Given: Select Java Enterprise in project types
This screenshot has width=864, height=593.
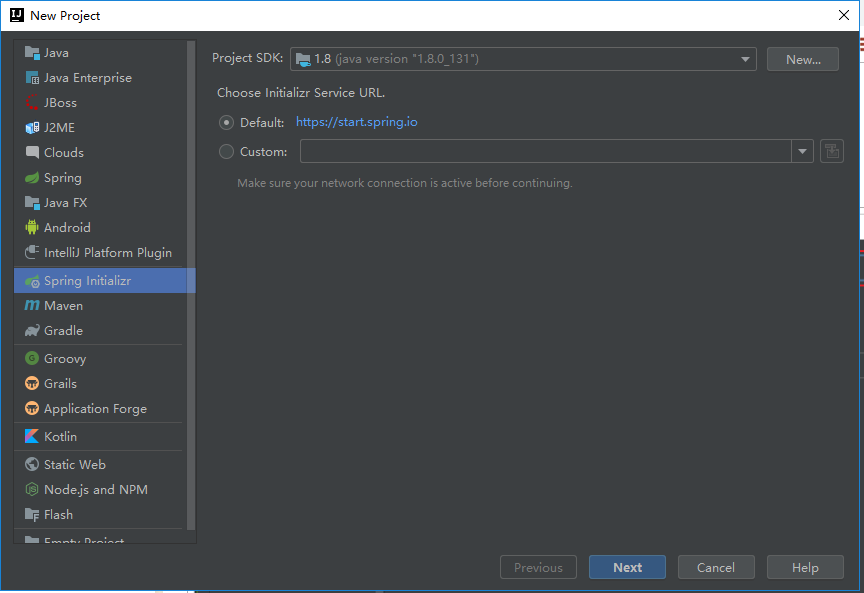Looking at the screenshot, I should pos(88,78).
